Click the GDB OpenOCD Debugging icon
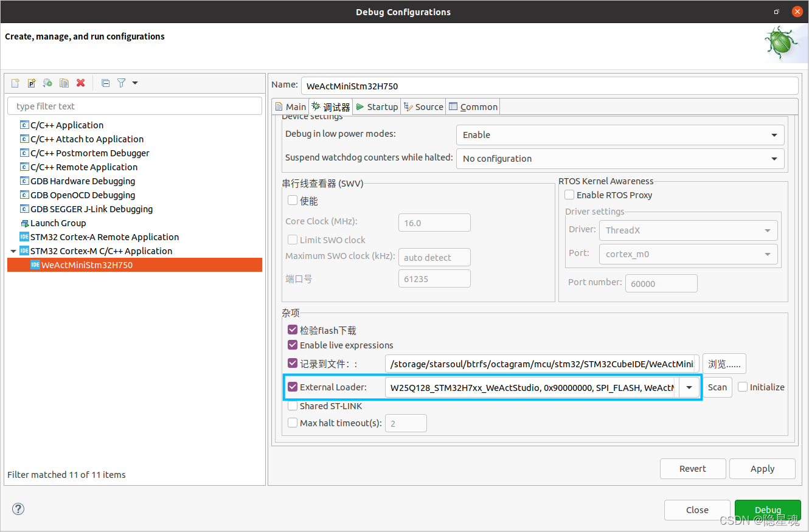 [x=24, y=195]
